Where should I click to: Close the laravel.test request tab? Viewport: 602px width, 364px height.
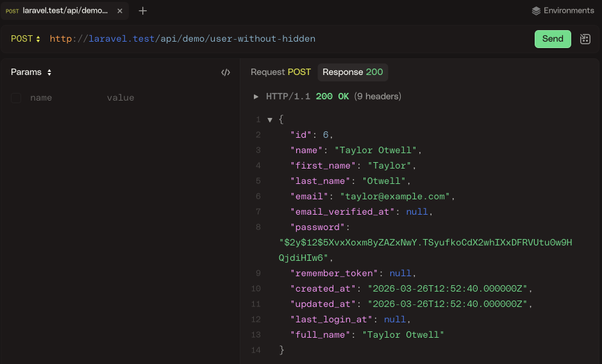pyautogui.click(x=120, y=11)
